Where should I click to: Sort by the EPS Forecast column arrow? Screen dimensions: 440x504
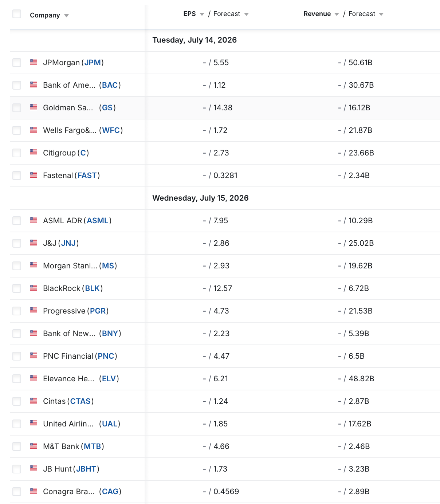[x=246, y=14]
